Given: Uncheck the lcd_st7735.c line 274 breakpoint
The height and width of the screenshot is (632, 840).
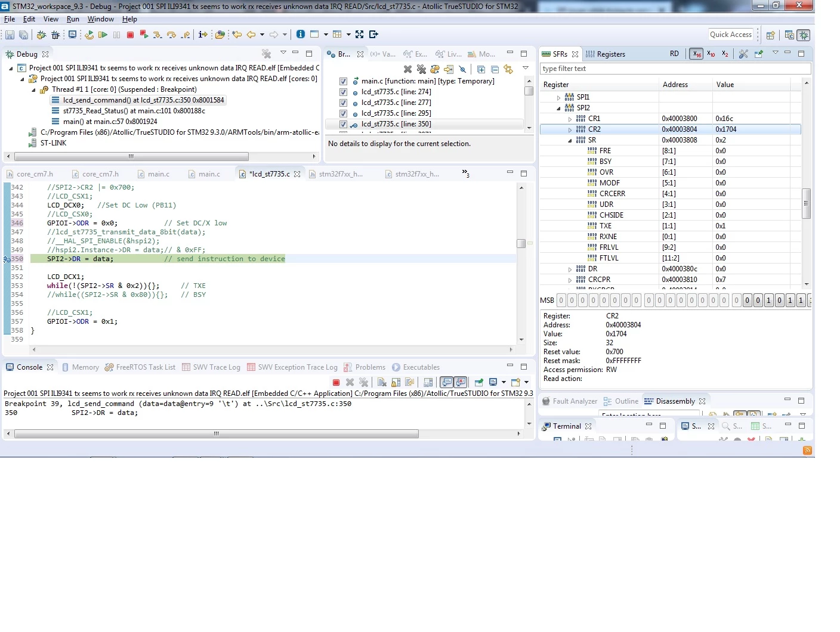Looking at the screenshot, I should pos(343,92).
